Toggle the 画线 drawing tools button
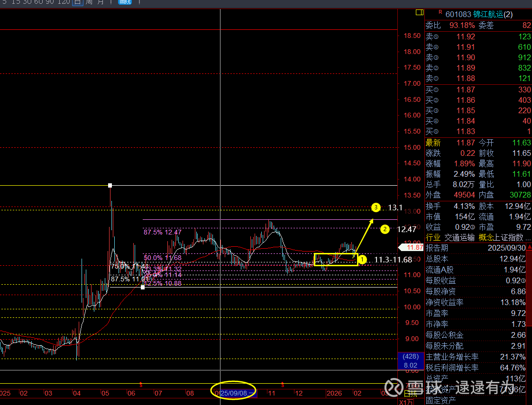 click(x=125, y=2)
